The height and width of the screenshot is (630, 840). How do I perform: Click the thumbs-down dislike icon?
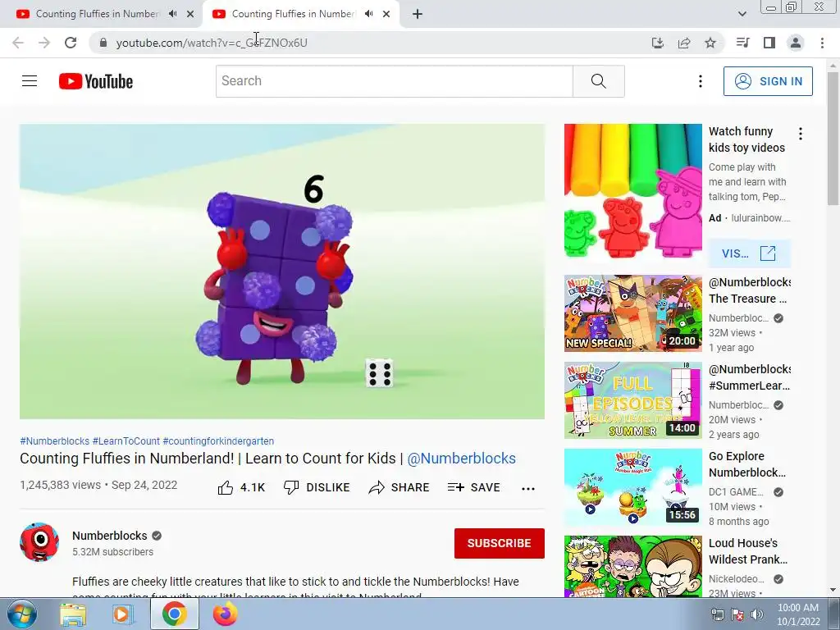291,487
